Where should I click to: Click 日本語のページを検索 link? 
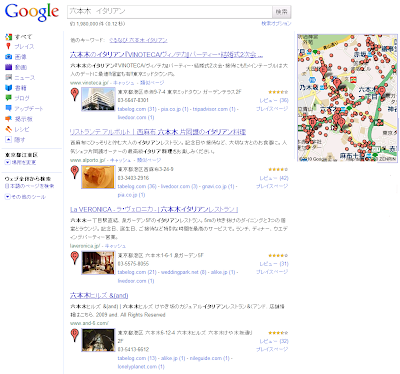[x=29, y=186]
